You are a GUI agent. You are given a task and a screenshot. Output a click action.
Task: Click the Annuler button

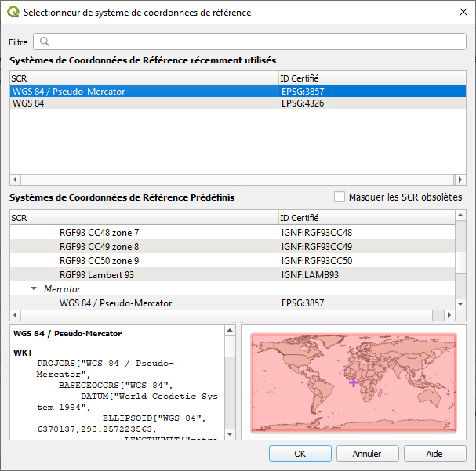click(367, 454)
